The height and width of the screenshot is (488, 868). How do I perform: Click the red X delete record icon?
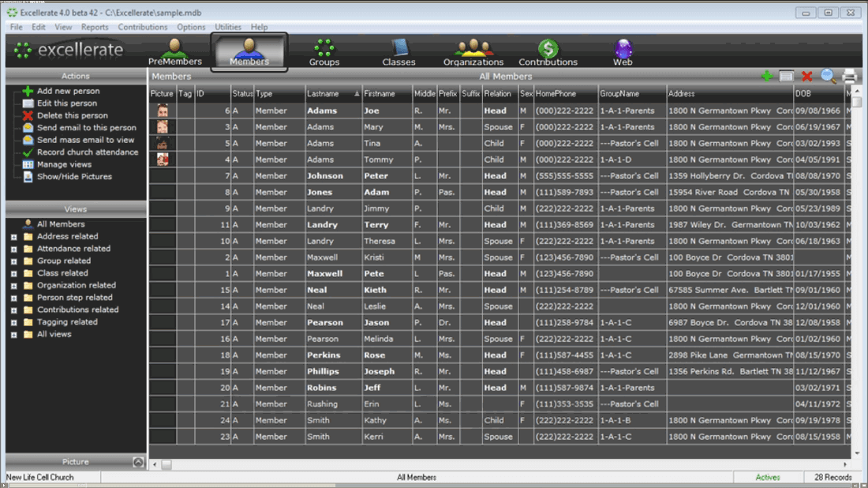click(x=808, y=76)
